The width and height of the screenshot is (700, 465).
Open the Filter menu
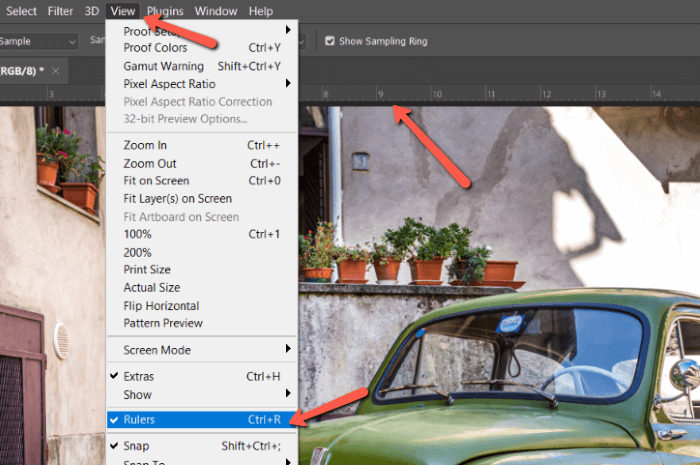pyautogui.click(x=60, y=11)
